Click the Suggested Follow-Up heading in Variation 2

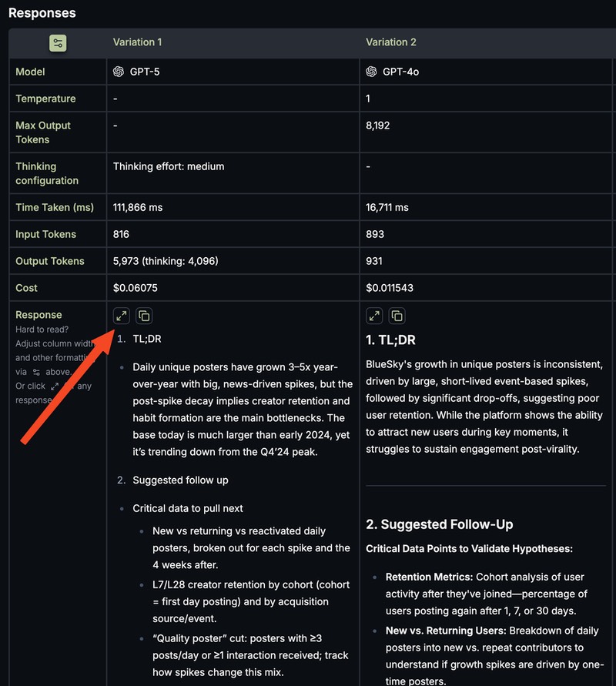click(439, 524)
